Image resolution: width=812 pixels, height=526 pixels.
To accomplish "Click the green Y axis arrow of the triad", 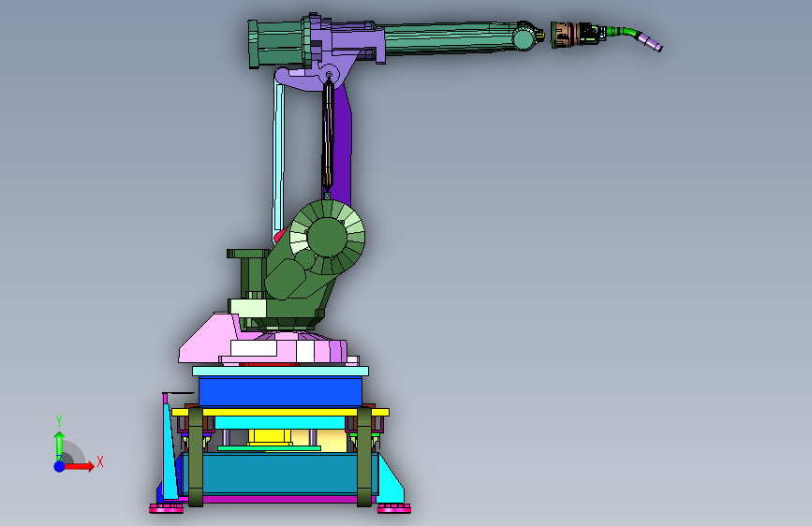I will 59,446.
